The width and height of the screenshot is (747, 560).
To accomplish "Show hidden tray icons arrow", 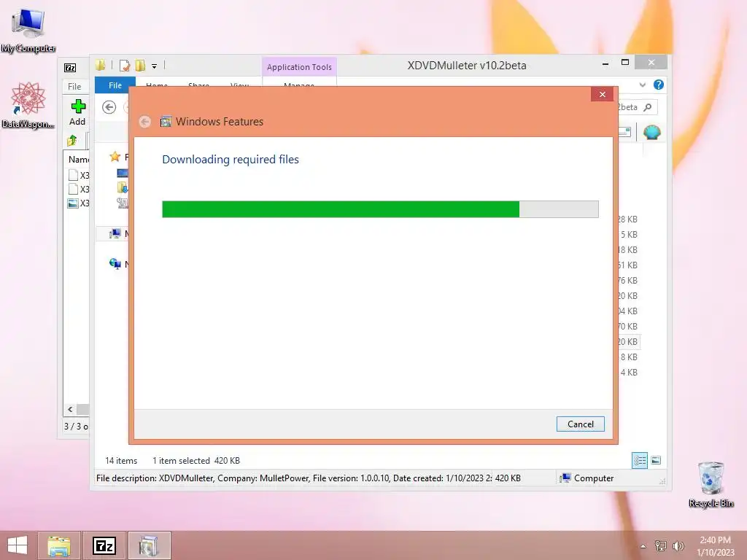I will click(x=643, y=546).
